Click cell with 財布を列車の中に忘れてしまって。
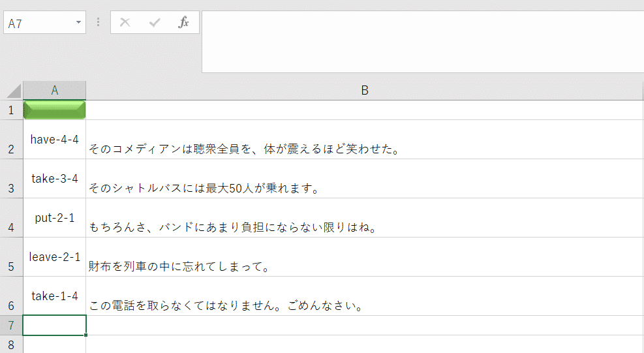This screenshot has width=644, height=353. (364, 257)
